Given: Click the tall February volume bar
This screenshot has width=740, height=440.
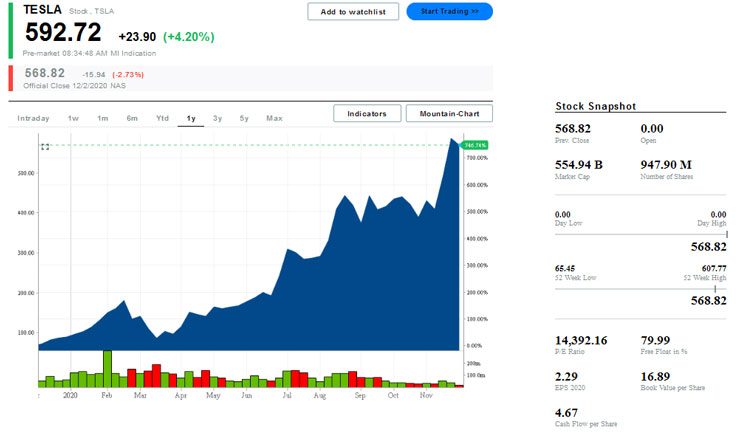Looking at the screenshot, I should pos(107,368).
